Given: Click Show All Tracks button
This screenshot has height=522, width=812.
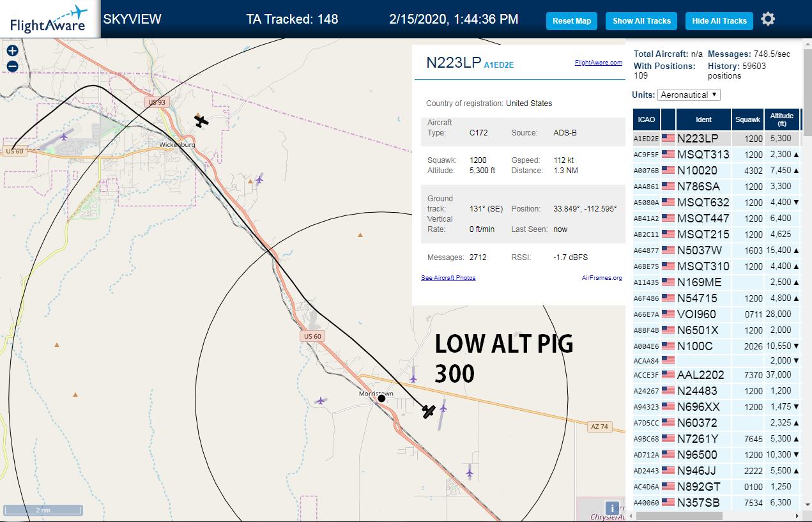Looking at the screenshot, I should (641, 21).
